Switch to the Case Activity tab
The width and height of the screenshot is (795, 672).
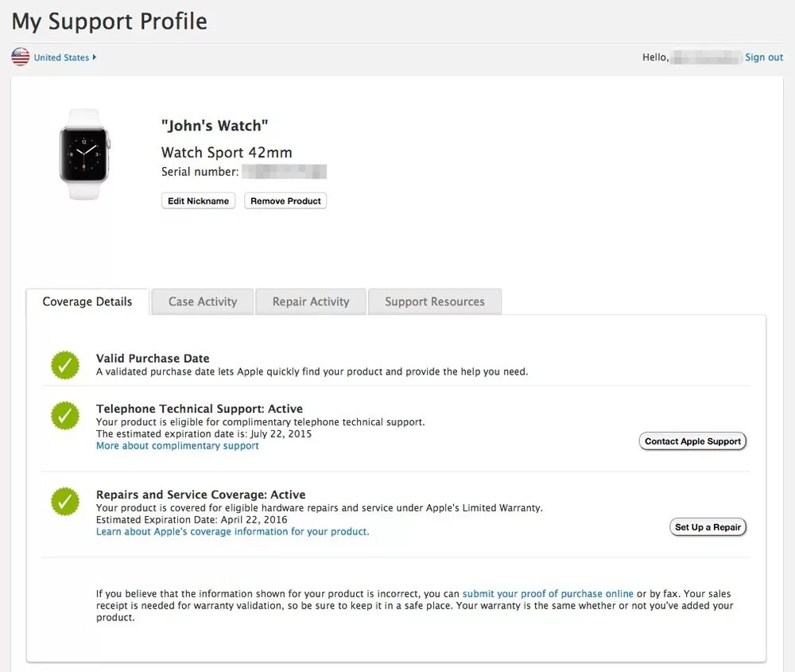[203, 301]
